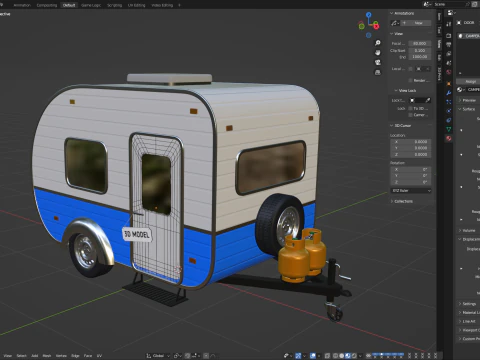Open Material properties tab icon
This screenshot has height=360, width=480.
pyautogui.click(x=449, y=138)
